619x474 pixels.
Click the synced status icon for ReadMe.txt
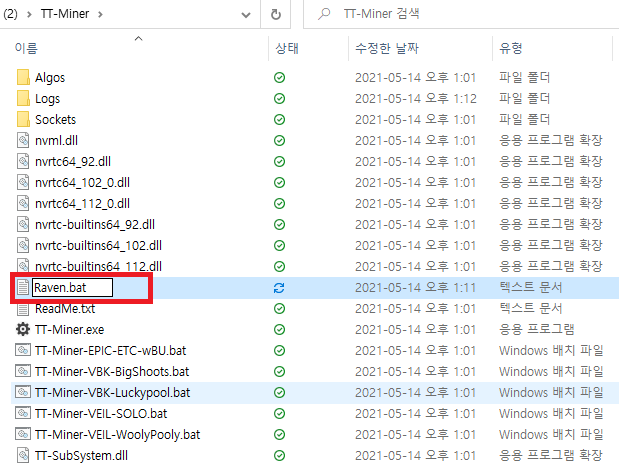point(279,309)
